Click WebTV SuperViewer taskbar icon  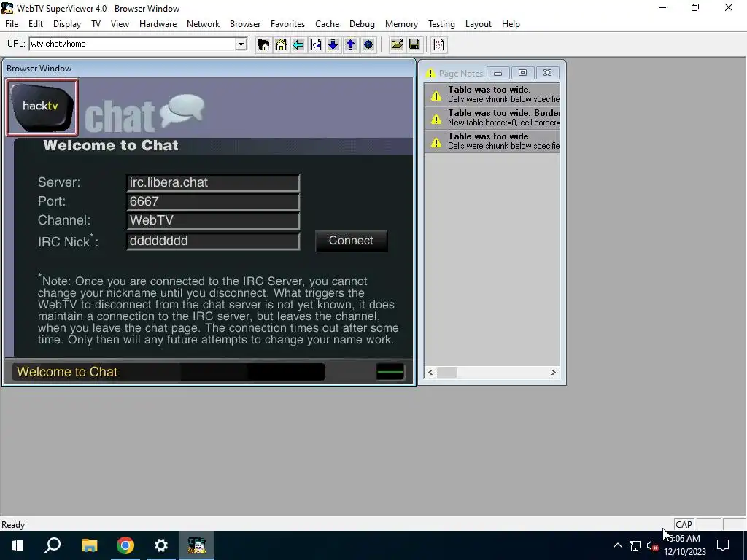coord(197,545)
